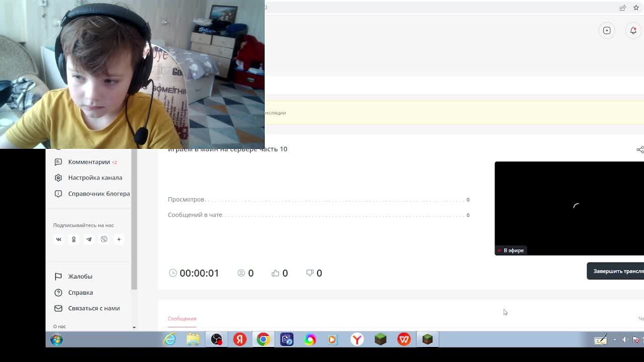The width and height of the screenshot is (644, 362).
Task: Open Yandex Browser in the taskbar
Action: (357, 339)
